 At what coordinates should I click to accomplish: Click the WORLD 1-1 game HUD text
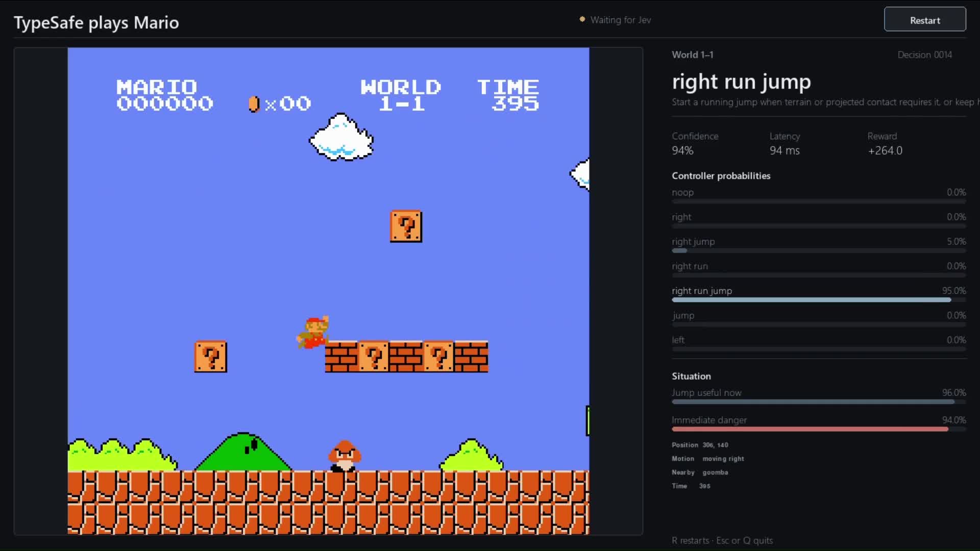[401, 95]
